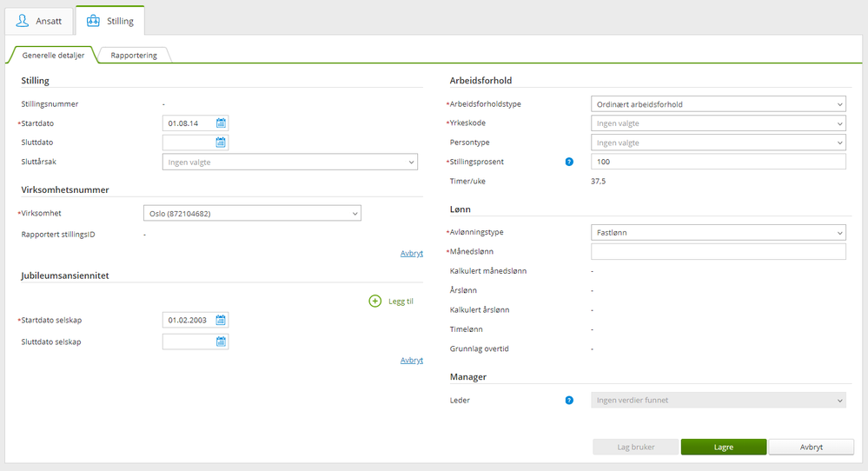
Task: Open calendar for Sluttdato selskap
Action: click(x=221, y=342)
